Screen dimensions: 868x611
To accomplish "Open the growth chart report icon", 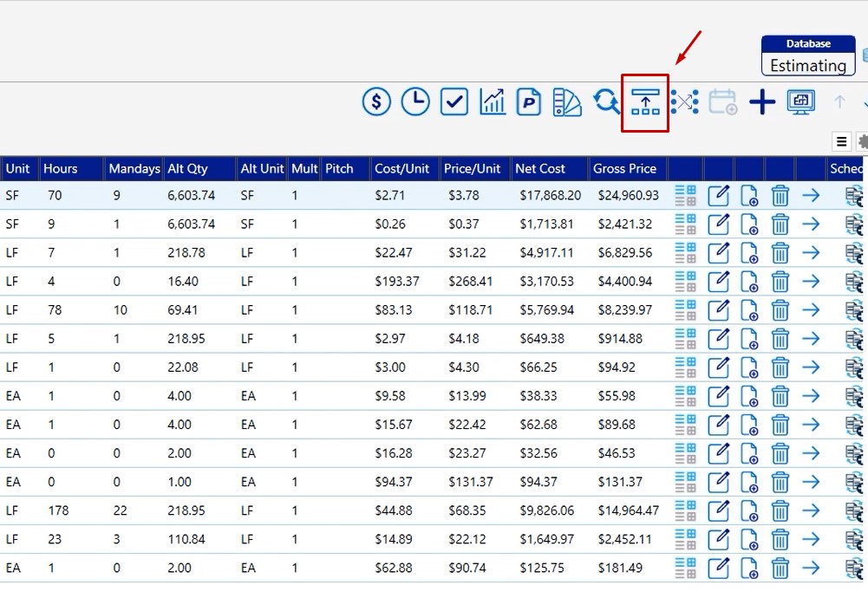I will point(493,102).
